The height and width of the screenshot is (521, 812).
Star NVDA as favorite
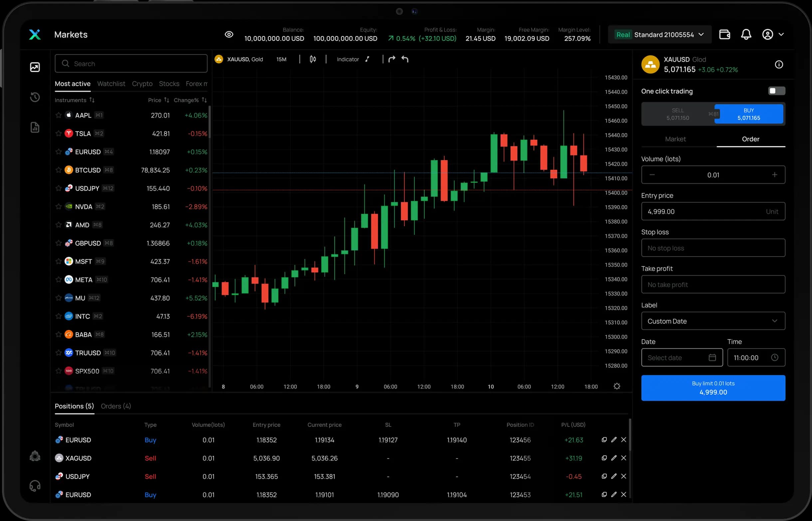59,206
